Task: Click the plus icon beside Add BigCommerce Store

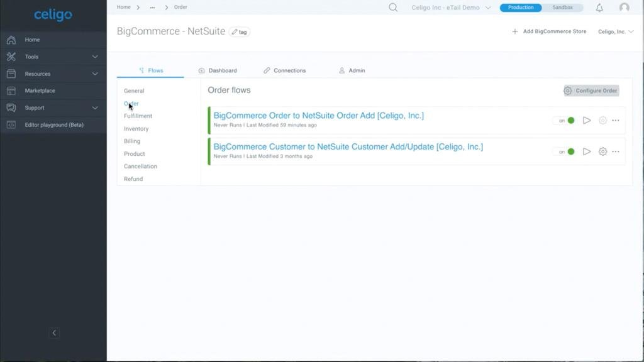Action: tap(515, 31)
